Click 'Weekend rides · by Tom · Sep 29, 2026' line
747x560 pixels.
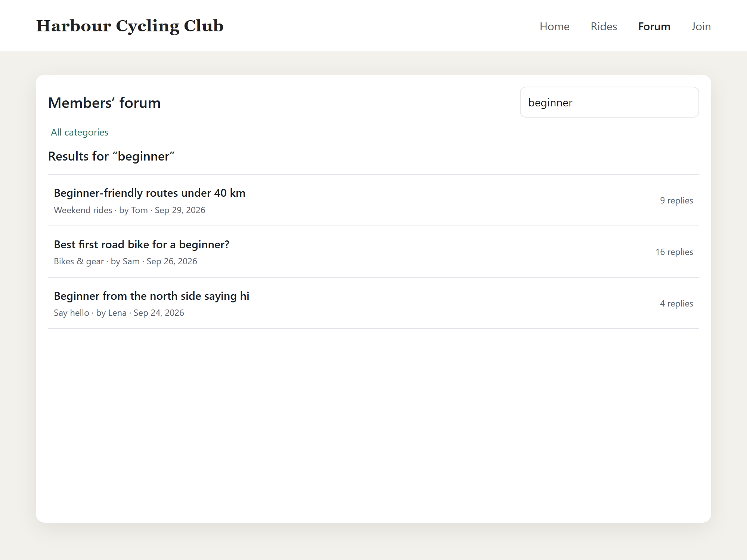pyautogui.click(x=130, y=210)
